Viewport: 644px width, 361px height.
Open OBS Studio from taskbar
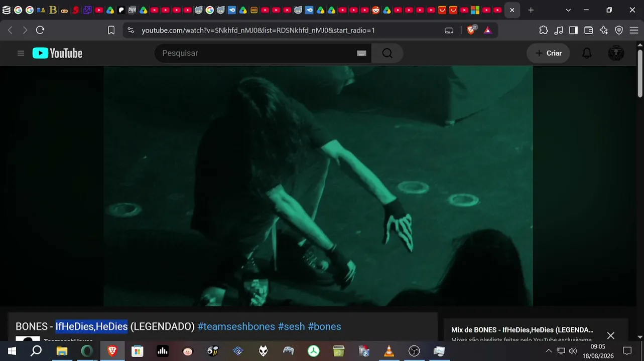tap(414, 351)
